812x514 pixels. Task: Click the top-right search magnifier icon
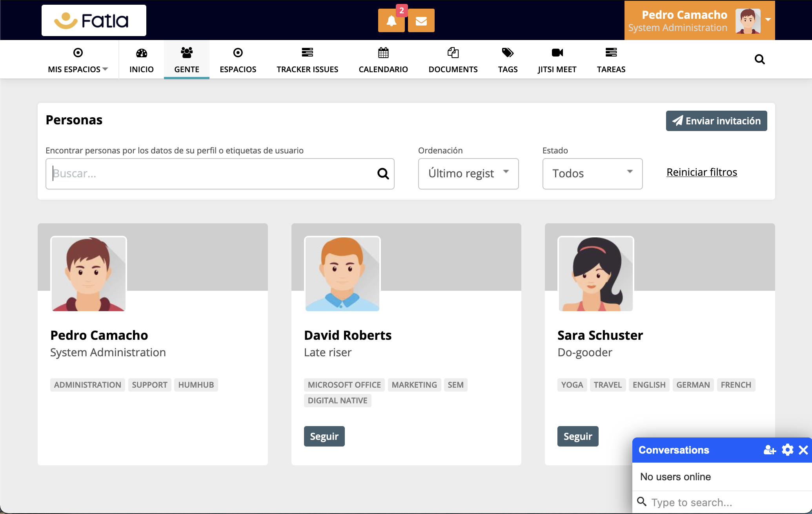[759, 60]
